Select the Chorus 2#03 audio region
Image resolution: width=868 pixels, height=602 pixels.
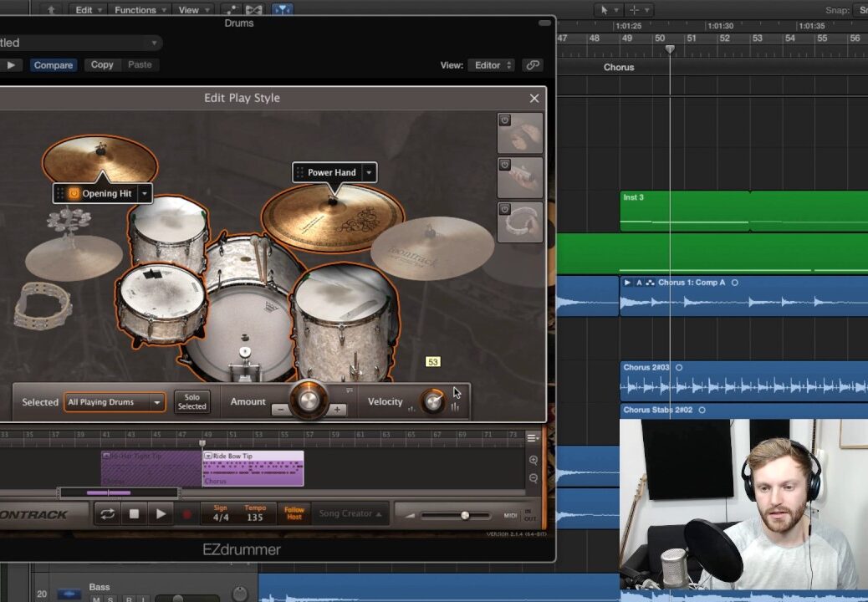pos(744,381)
